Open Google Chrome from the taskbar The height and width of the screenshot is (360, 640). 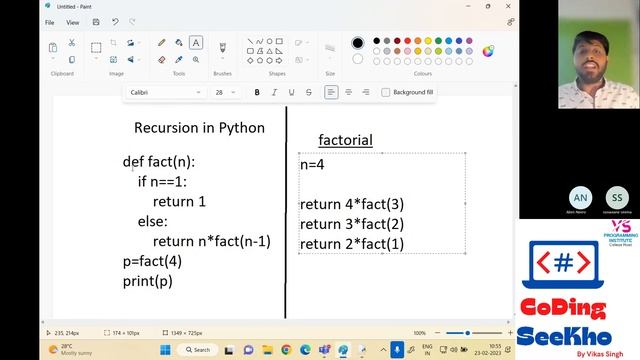(286, 350)
